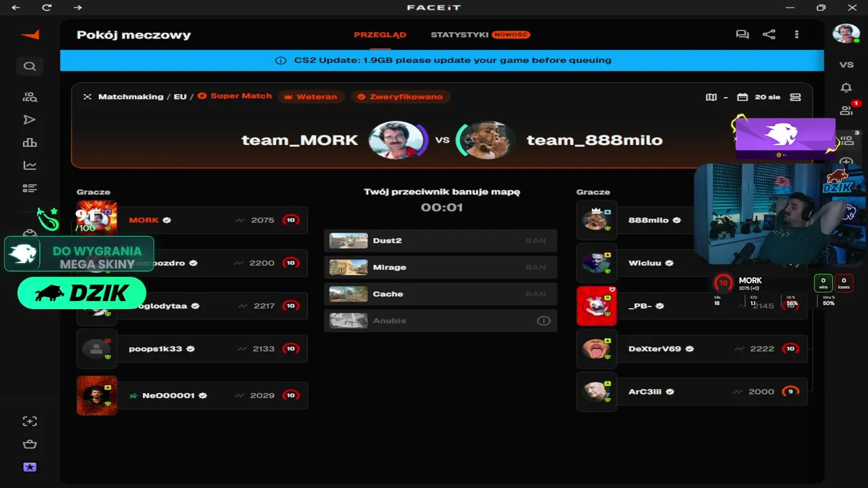Click the player name poops1k33
This screenshot has width=868, height=488.
pos(155,349)
